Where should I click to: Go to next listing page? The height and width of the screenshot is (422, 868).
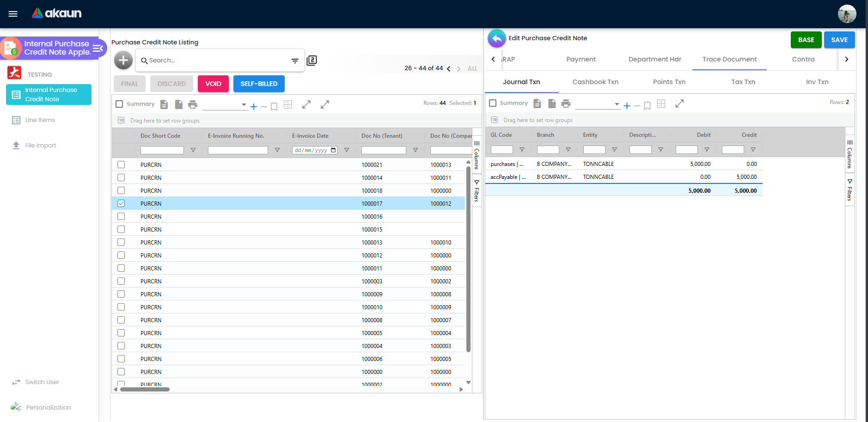tap(458, 69)
